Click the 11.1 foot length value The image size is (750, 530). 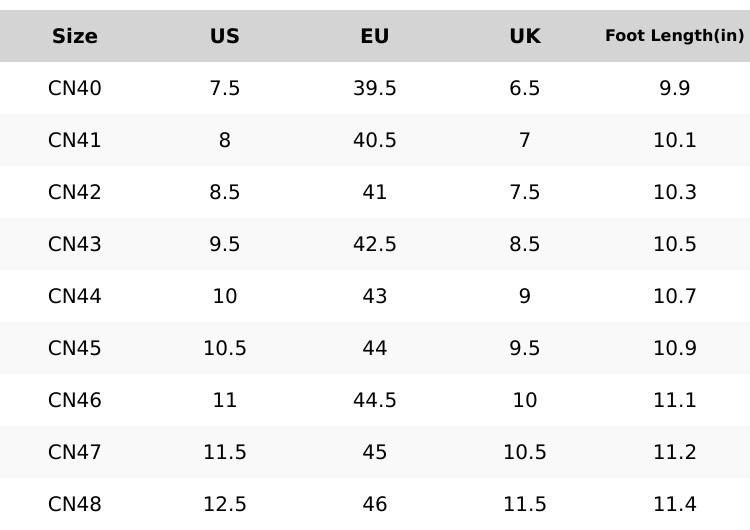[675, 400]
